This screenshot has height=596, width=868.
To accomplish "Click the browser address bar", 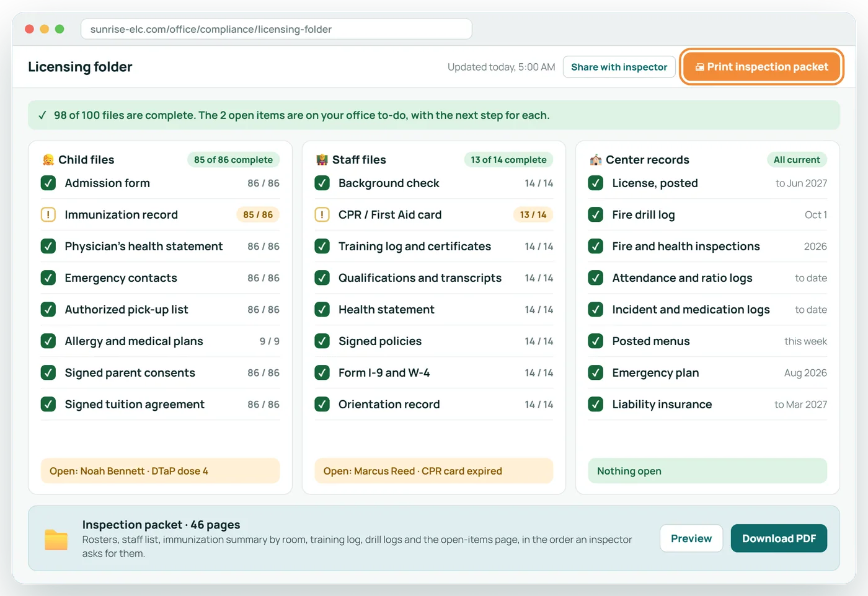I will click(277, 29).
